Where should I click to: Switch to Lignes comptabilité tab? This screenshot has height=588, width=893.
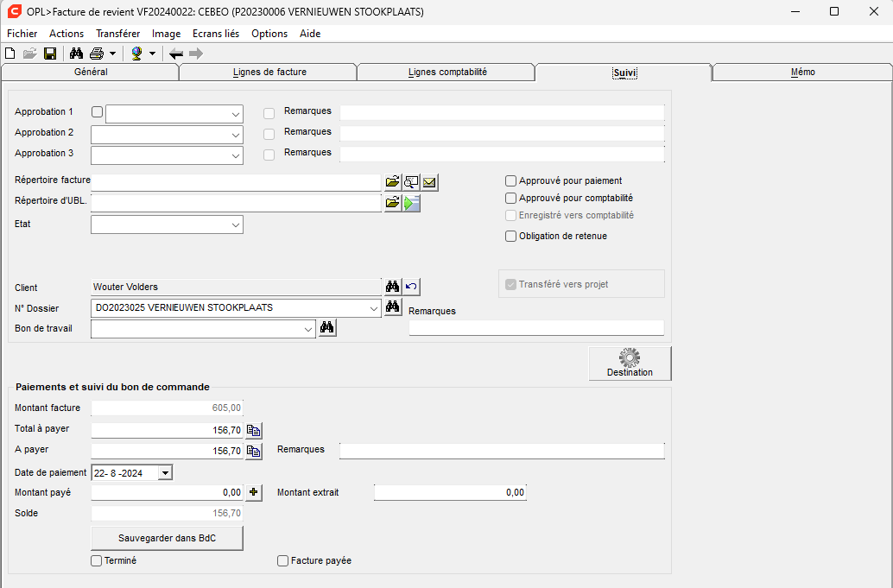447,73
